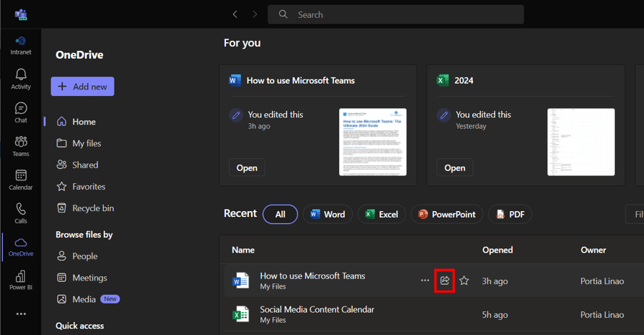This screenshot has width=644, height=335.
Task: Click 3h ago in the Opened column
Action: point(495,281)
